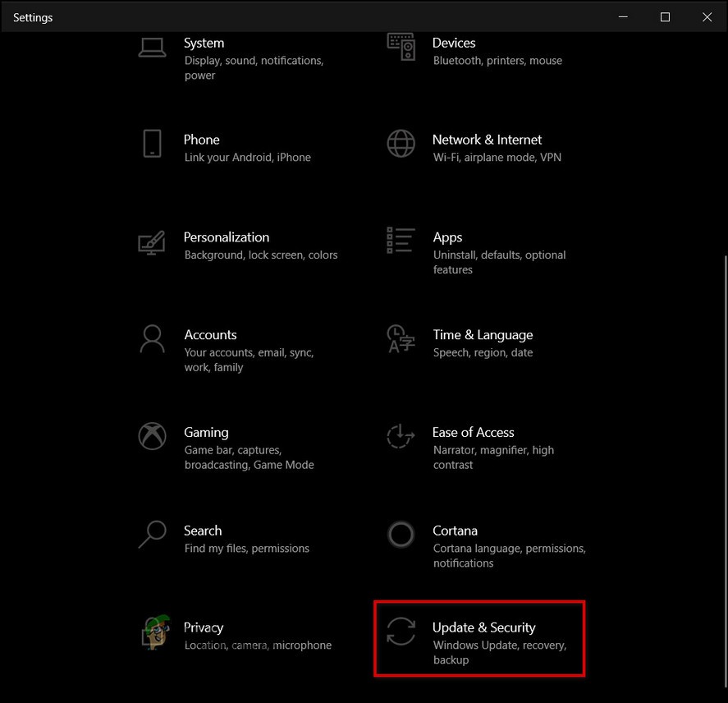The height and width of the screenshot is (703, 728).
Task: Click 'Game bar, captures, broadcasting, Game Mode'
Action: pyautogui.click(x=250, y=457)
